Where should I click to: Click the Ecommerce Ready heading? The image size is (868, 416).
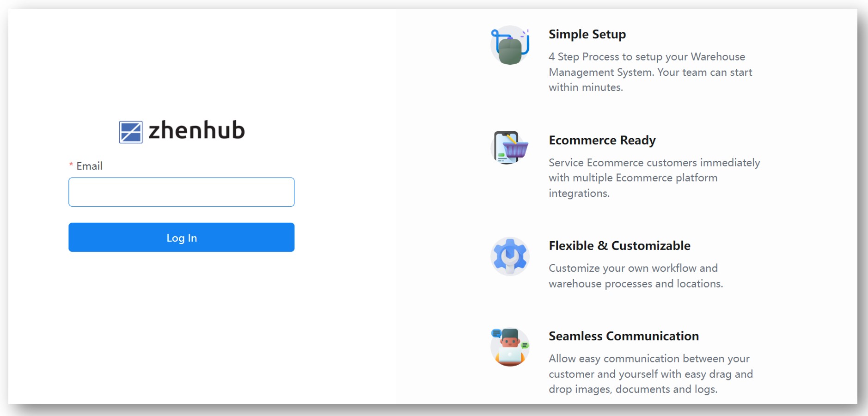(602, 140)
